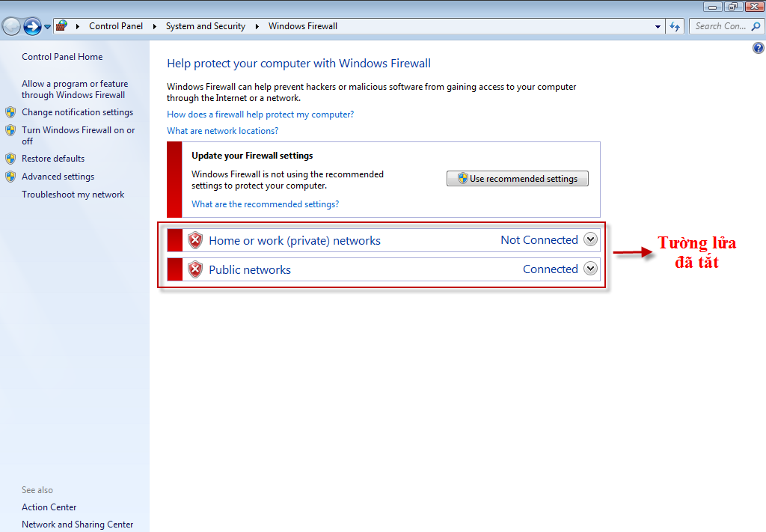Click the Forward navigation arrow
This screenshot has width=766, height=532.
[x=32, y=26]
